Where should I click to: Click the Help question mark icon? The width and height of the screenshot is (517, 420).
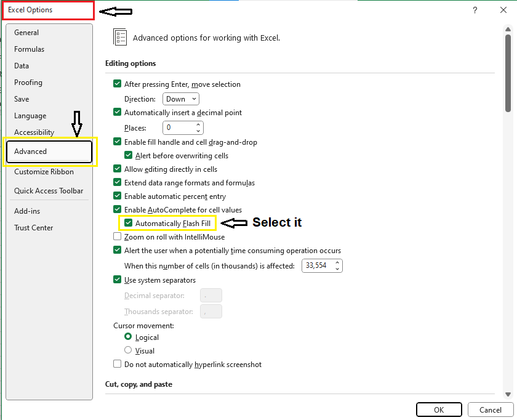(475, 10)
